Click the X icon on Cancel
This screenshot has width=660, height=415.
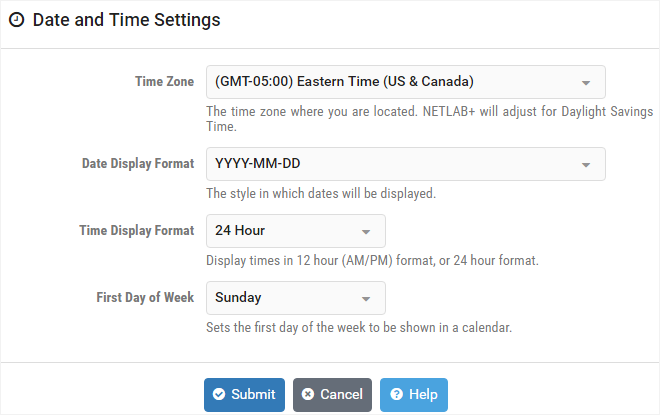308,395
